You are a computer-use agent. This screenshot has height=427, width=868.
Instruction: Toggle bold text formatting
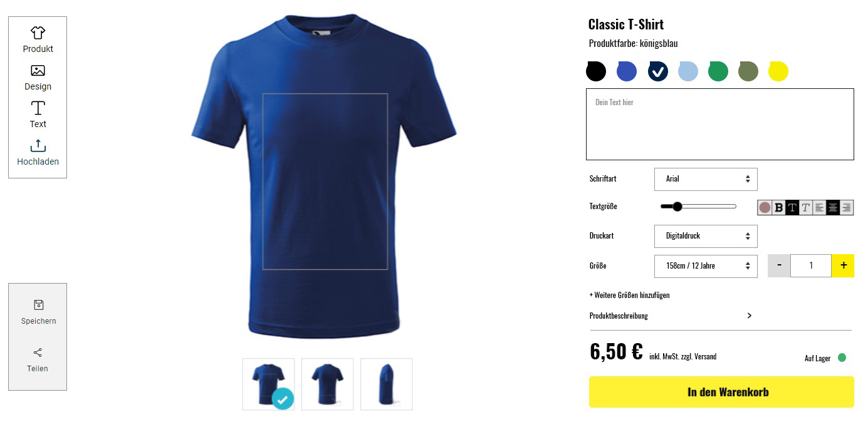pos(778,207)
